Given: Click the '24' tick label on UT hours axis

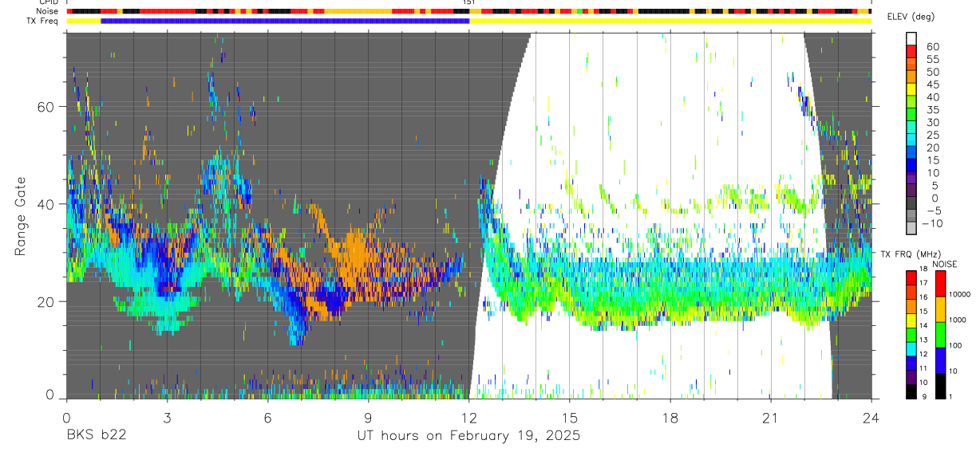Looking at the screenshot, I should click(871, 419).
